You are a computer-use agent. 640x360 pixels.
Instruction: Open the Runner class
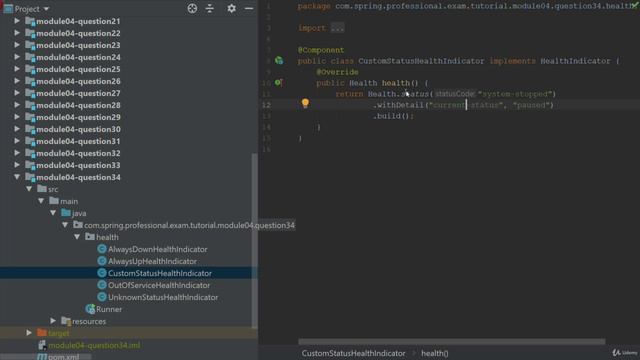tap(109, 309)
